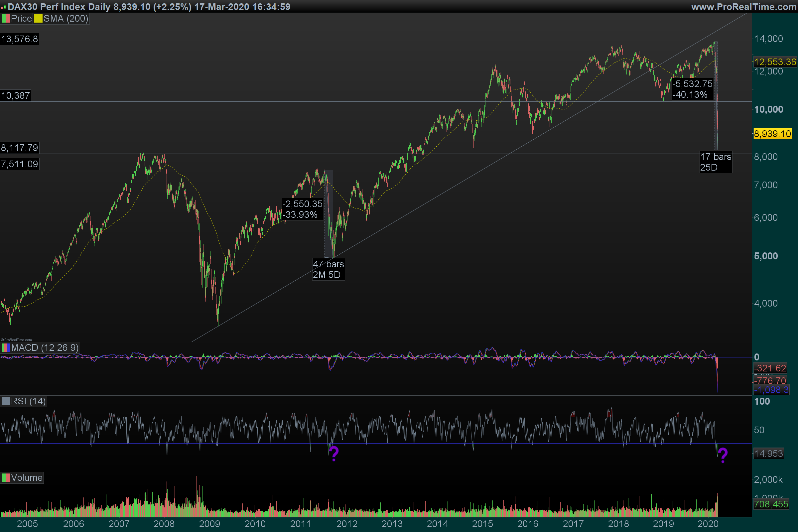Select the 8,117.79 level label
798x532 pixels.
(x=19, y=148)
